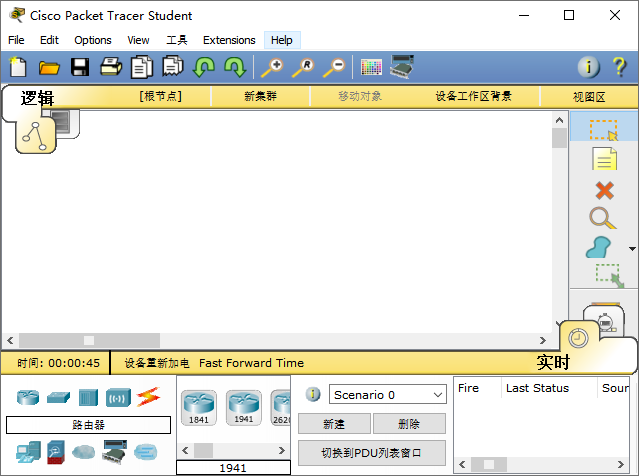
Task: Click [根节点] in the navigation bar
Action: pyautogui.click(x=161, y=96)
